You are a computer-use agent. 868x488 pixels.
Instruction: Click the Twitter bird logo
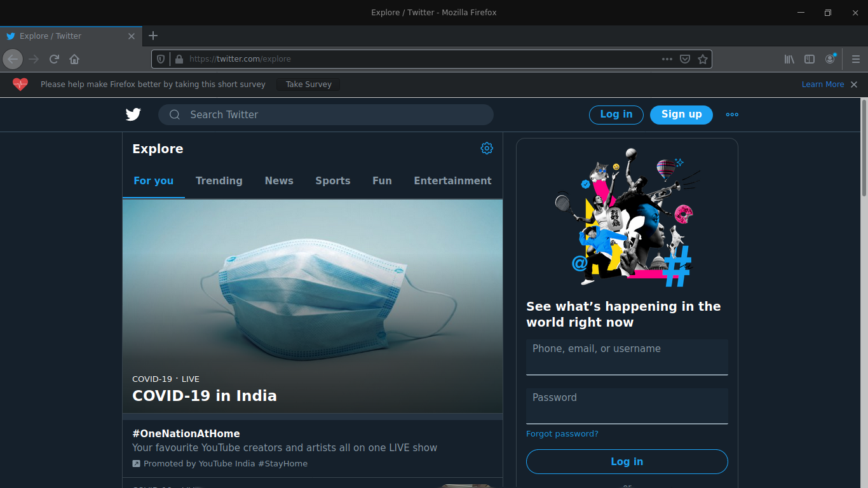tap(133, 114)
